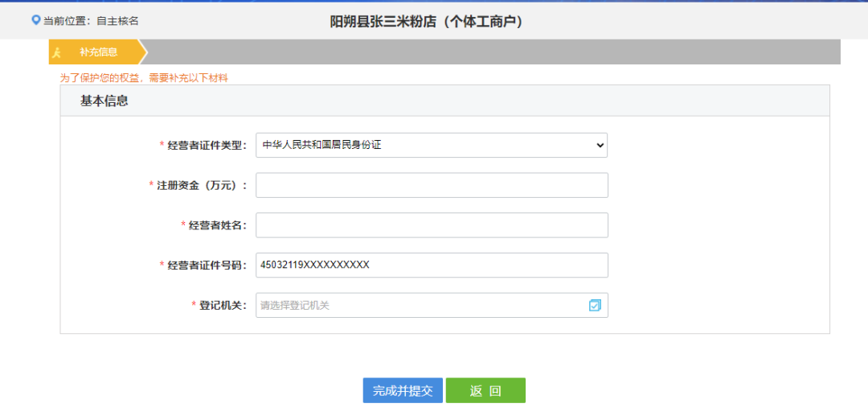Image resolution: width=868 pixels, height=420 pixels.
Task: Click the 请选择登记机关 placeholder text
Action: coord(295,306)
